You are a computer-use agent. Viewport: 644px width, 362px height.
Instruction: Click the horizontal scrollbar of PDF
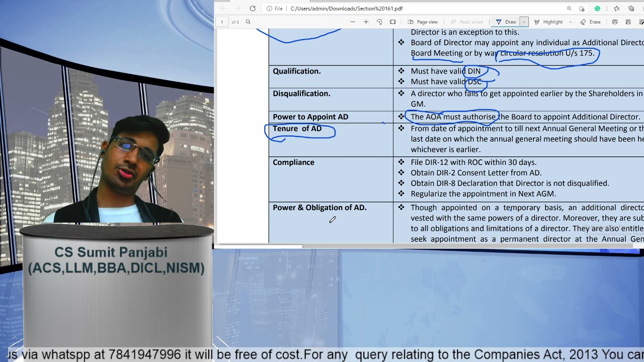pyautogui.click(x=259, y=246)
